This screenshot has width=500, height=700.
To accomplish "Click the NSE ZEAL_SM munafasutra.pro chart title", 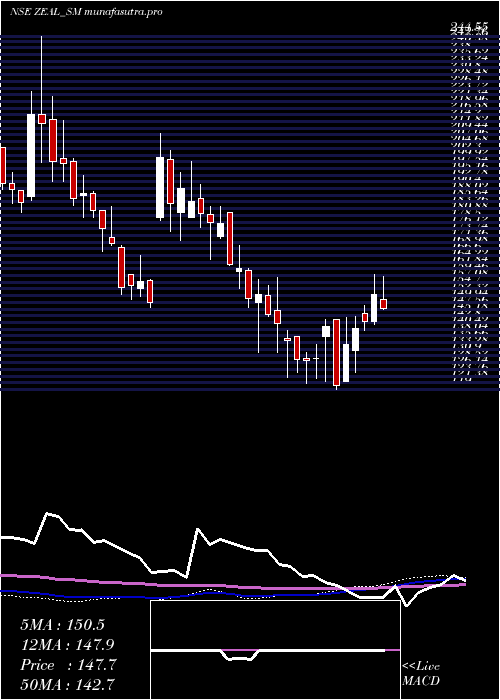I will click(x=86, y=12).
